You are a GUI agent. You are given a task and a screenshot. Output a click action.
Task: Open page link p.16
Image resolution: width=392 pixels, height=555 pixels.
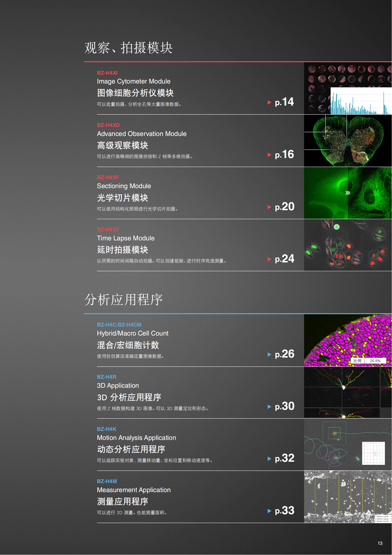pyautogui.click(x=284, y=154)
